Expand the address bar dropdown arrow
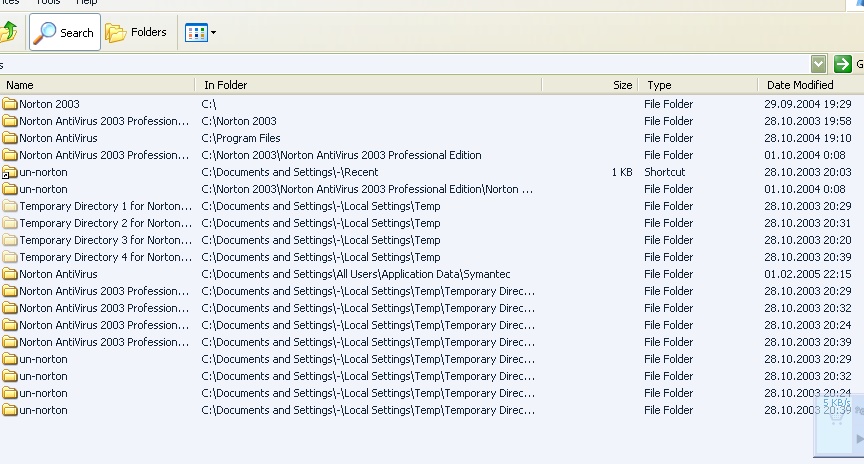The width and height of the screenshot is (864, 464). 819,64
